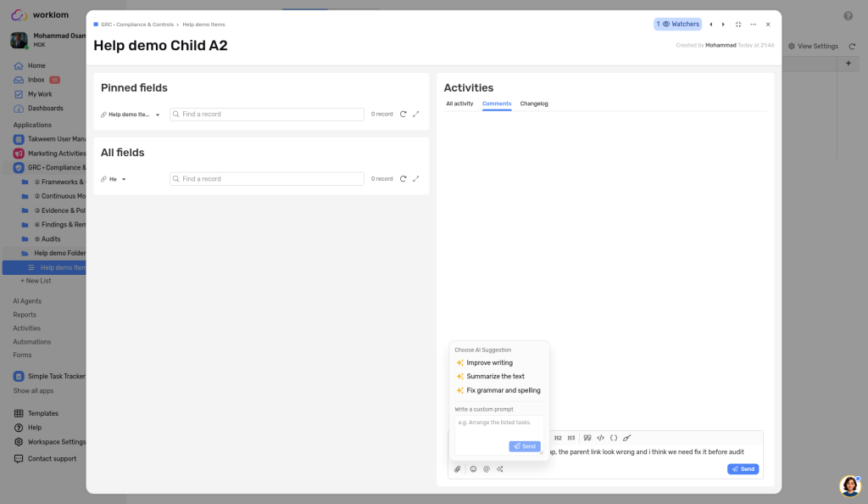Image resolution: width=868 pixels, height=504 pixels.
Task: Insert a code block with braces icon
Action: (614, 438)
